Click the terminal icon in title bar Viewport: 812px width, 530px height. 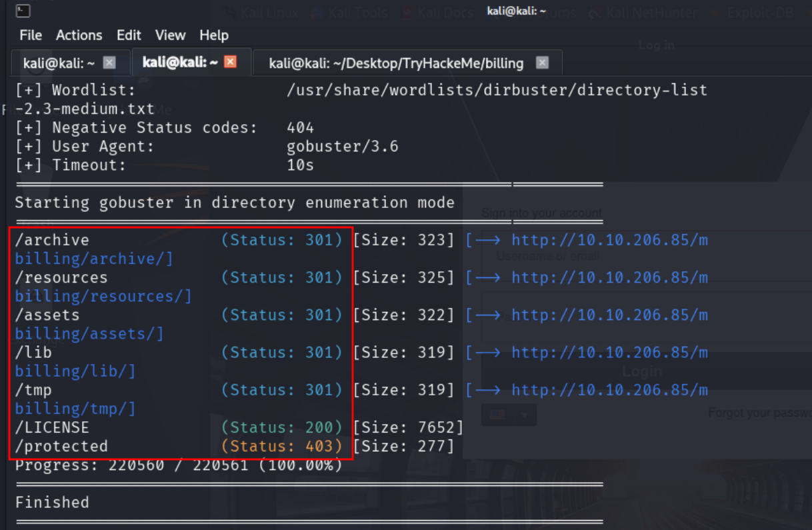click(23, 11)
